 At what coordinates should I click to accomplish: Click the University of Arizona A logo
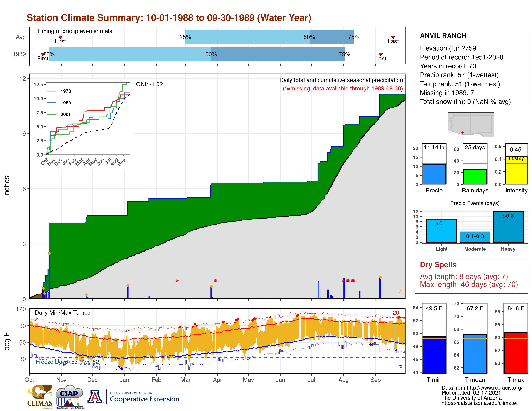click(x=95, y=397)
